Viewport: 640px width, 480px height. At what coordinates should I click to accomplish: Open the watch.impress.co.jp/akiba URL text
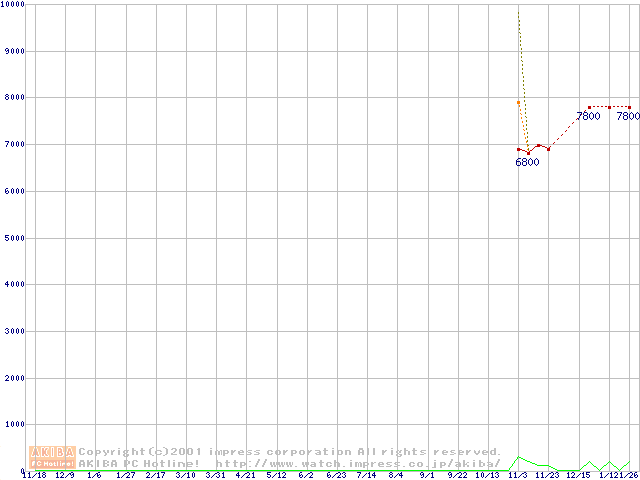[357, 463]
